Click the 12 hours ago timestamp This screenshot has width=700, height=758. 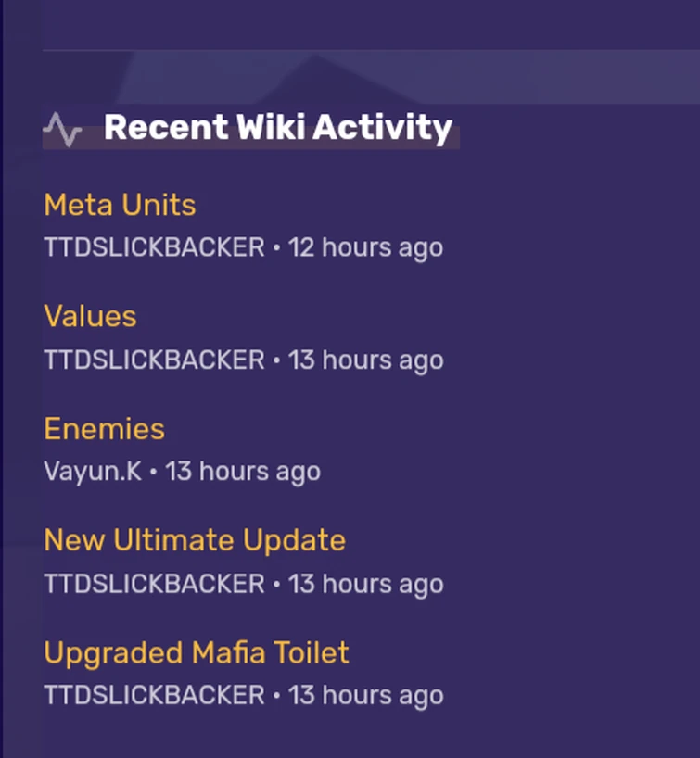point(365,247)
